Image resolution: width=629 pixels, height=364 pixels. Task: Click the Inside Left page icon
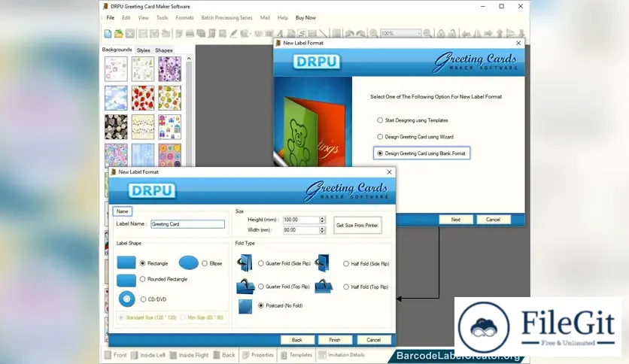click(135, 355)
